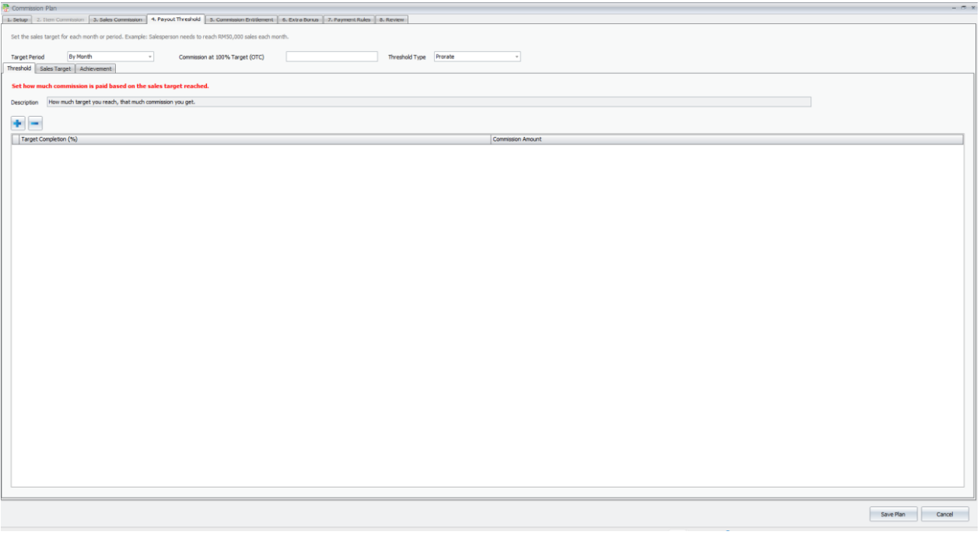Select the 6. Extra Bonus tab
Screen dimensions: 980x535
[300, 19]
